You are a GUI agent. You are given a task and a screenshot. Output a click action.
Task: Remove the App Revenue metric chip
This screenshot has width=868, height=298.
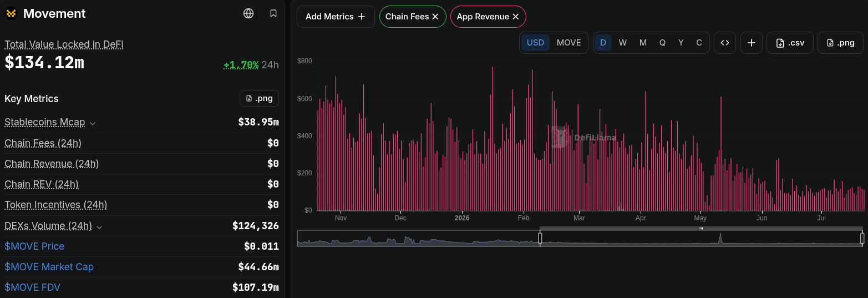tap(516, 17)
